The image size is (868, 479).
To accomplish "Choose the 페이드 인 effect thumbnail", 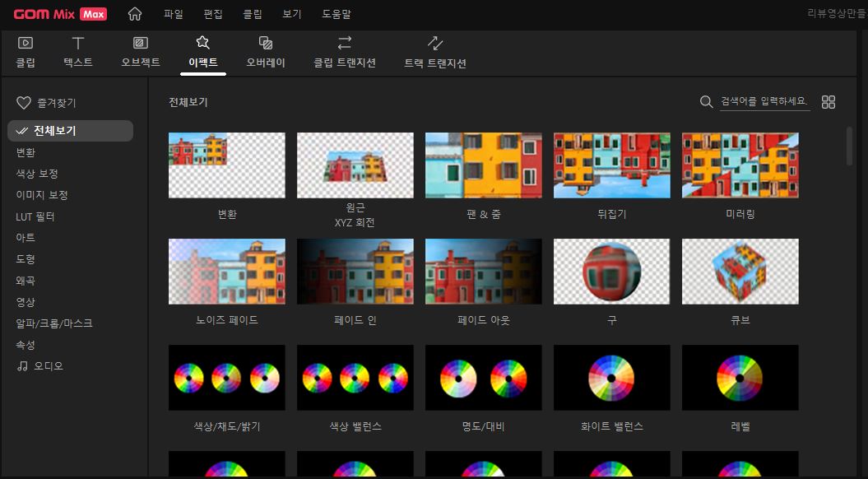I will (x=355, y=272).
